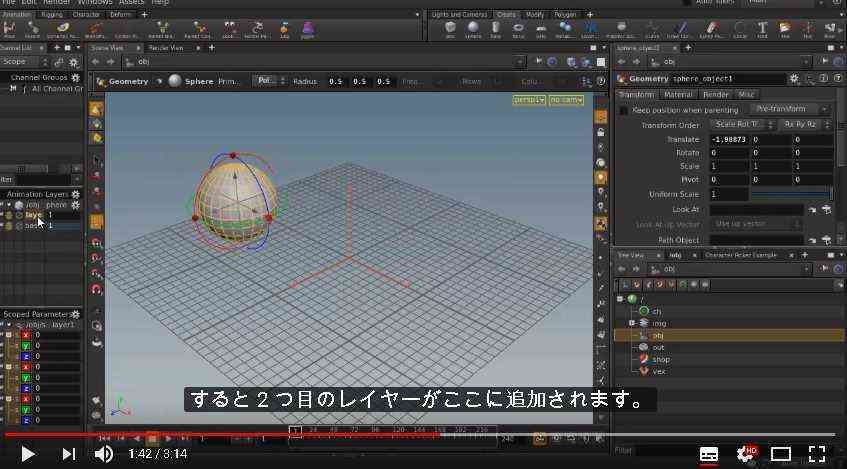Open the Render View tab

point(166,48)
